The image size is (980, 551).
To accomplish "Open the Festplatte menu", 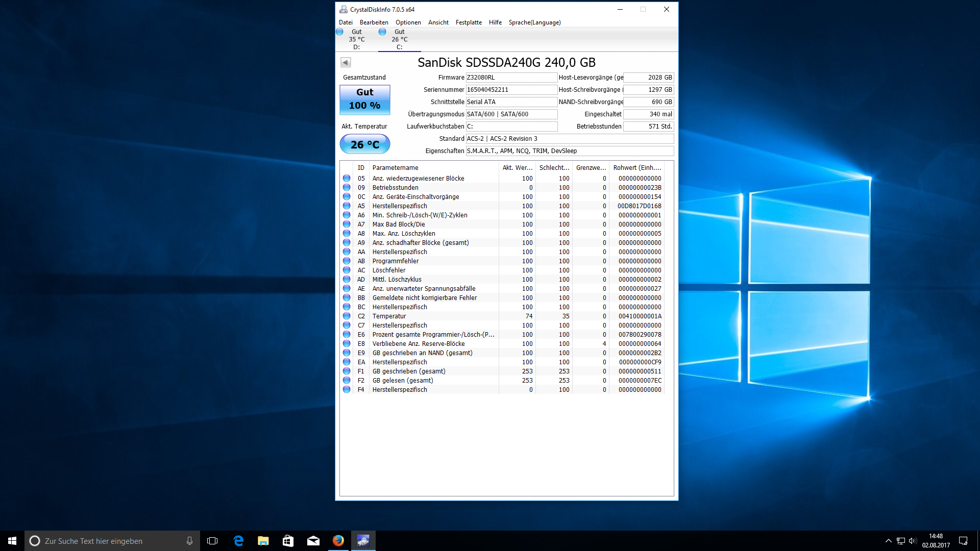I will [468, 22].
